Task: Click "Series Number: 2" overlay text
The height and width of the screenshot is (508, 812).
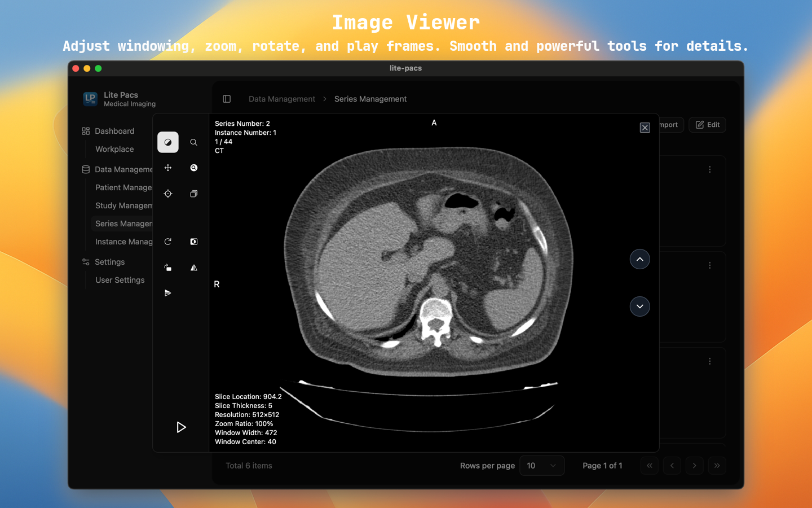Action: (242, 124)
